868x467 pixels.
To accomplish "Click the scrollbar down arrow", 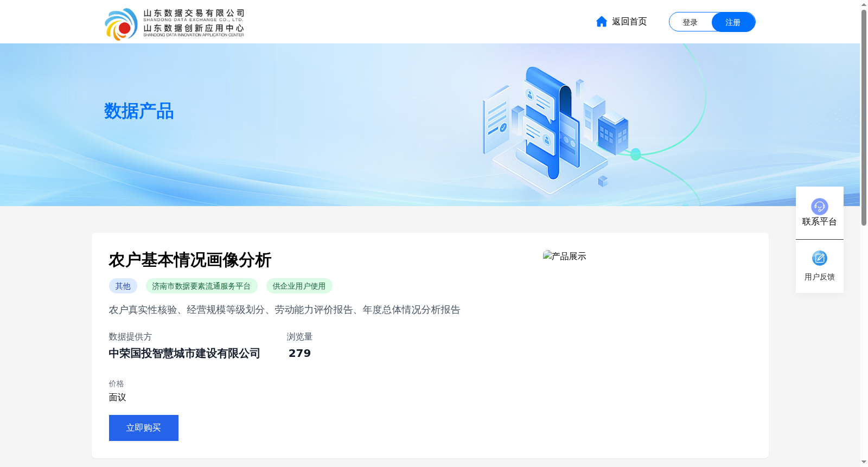I will point(864,462).
